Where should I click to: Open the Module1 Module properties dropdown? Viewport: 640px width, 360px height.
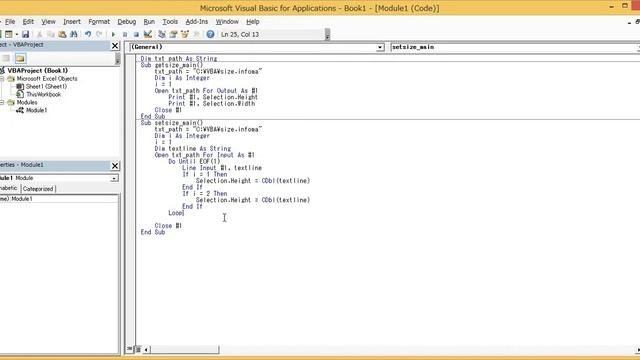114,178
